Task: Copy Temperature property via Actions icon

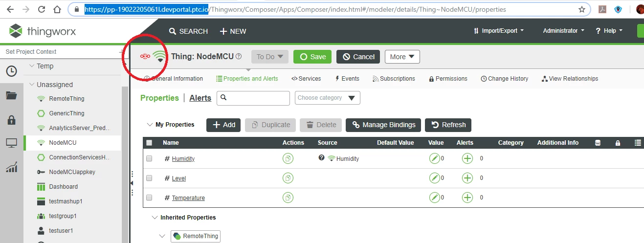Action: 288,198
